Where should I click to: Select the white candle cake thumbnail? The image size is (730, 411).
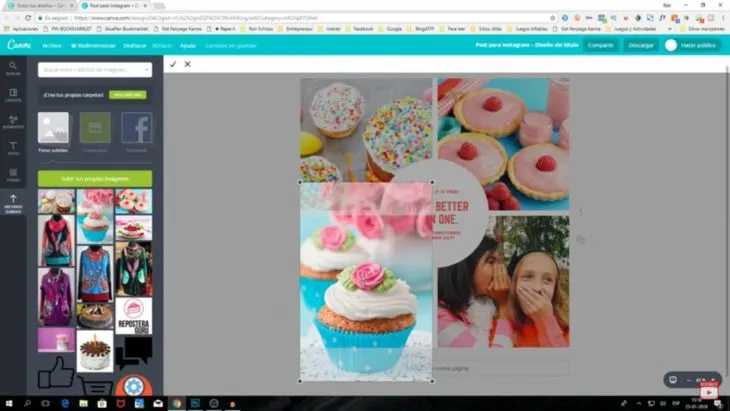click(95, 351)
